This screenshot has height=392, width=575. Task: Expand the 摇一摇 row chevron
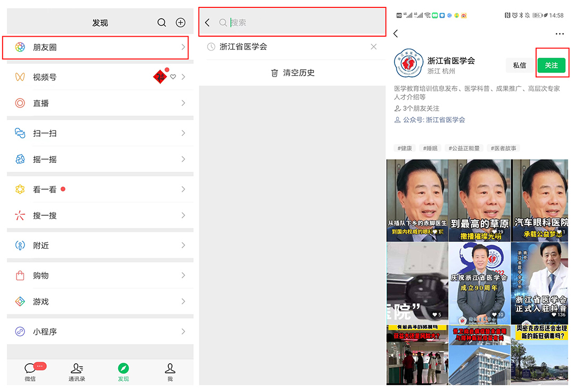tap(183, 159)
